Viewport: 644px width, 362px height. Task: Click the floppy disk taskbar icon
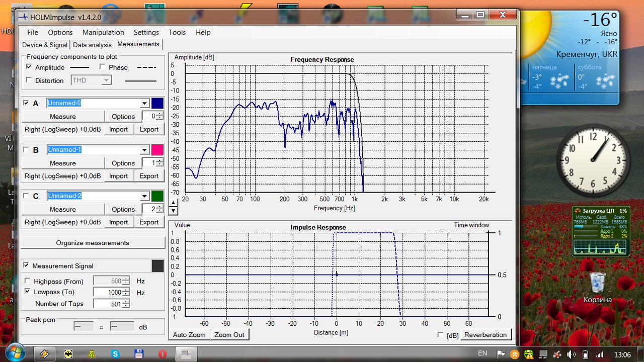(139, 354)
